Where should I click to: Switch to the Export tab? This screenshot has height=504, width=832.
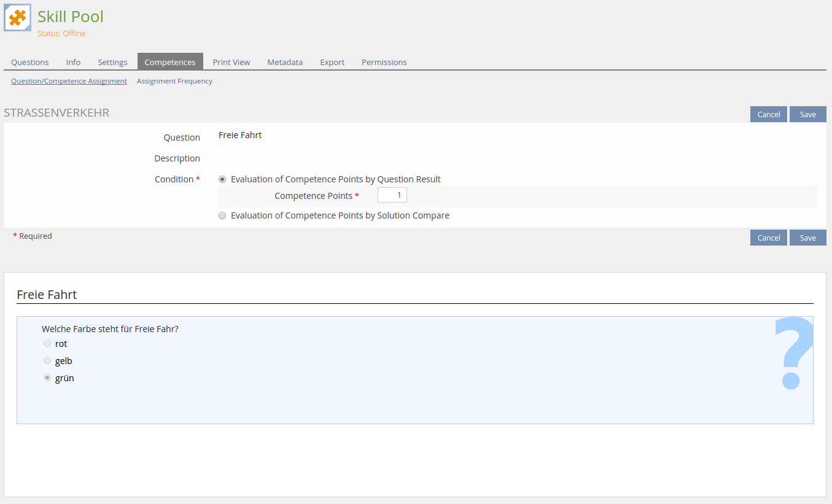pyautogui.click(x=332, y=62)
